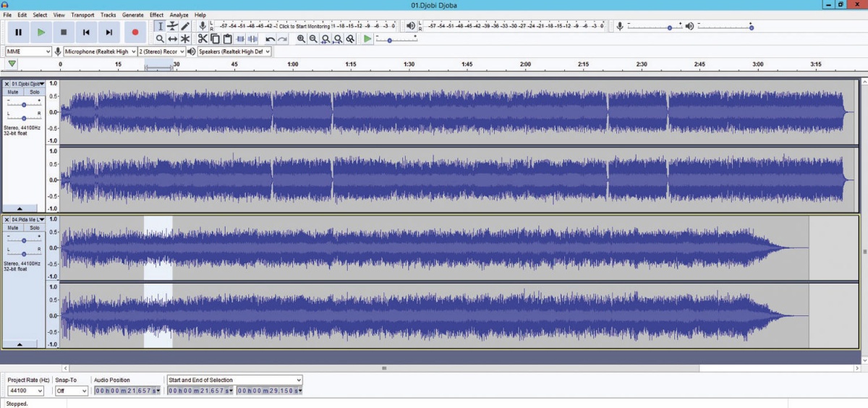This screenshot has width=868, height=408.
Task: Select the Selection (I-beam) tool
Action: pyautogui.click(x=160, y=26)
